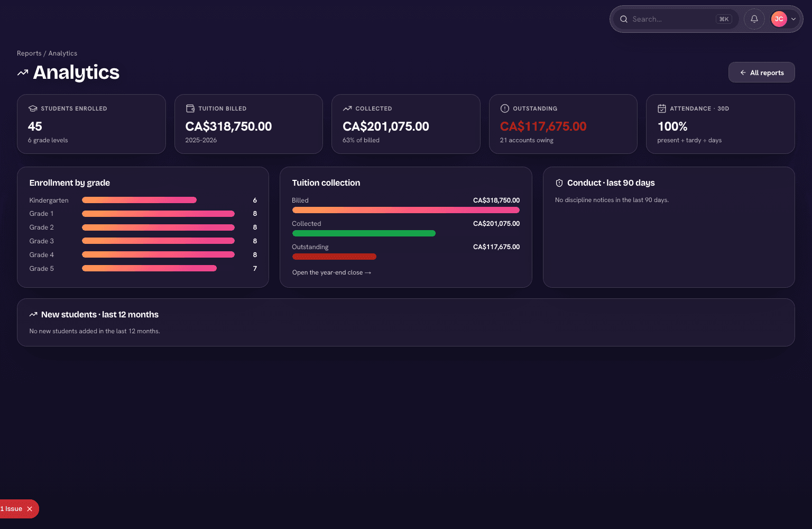Open the Reports breadcrumb link

[x=29, y=53]
